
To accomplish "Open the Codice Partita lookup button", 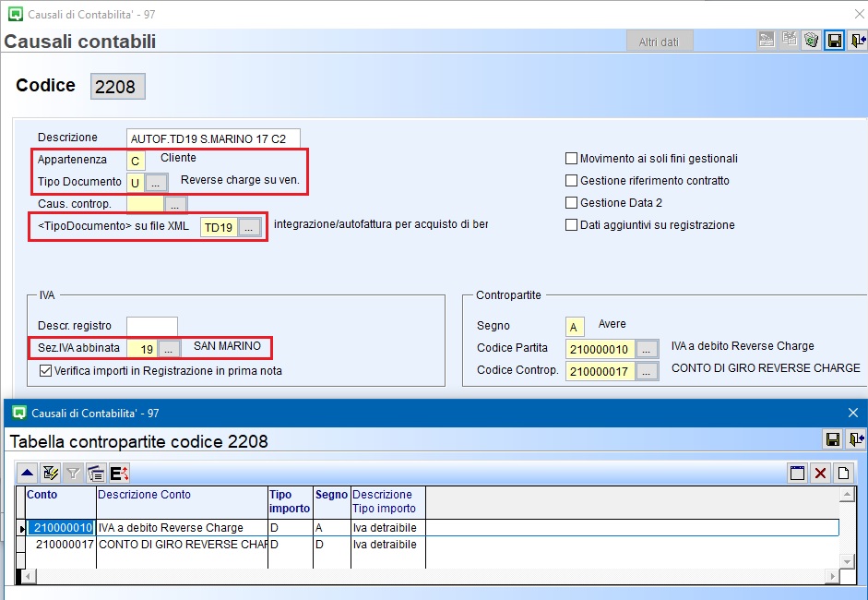I will 647,349.
